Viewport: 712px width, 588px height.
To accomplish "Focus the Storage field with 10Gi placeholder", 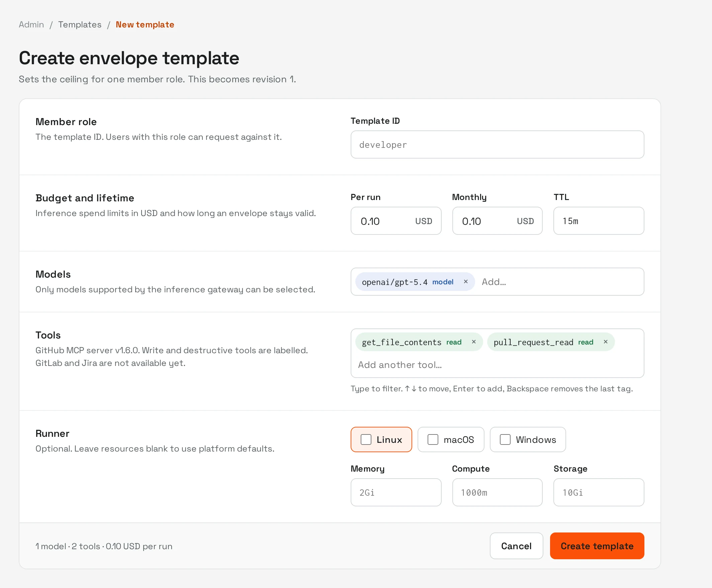I will tap(599, 492).
